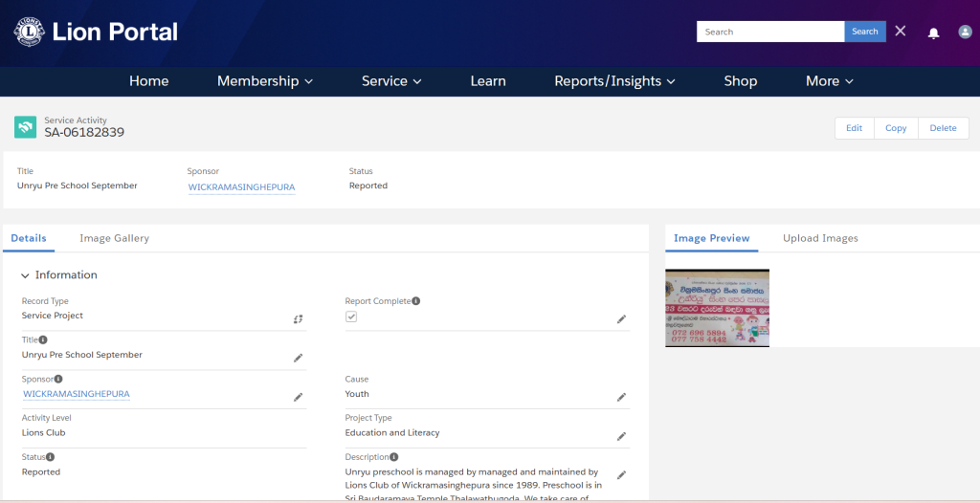Click the Lions Club activity level value
This screenshot has height=503, width=980.
point(44,432)
